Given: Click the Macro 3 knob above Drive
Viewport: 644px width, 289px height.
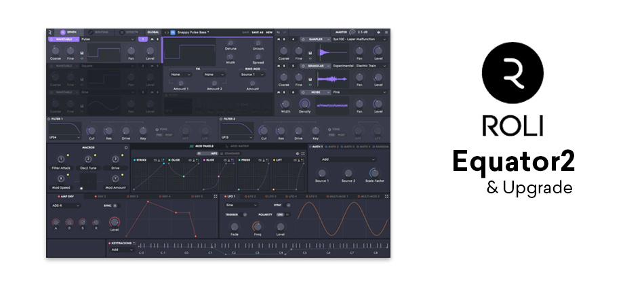Looking at the screenshot, I should [x=115, y=159].
